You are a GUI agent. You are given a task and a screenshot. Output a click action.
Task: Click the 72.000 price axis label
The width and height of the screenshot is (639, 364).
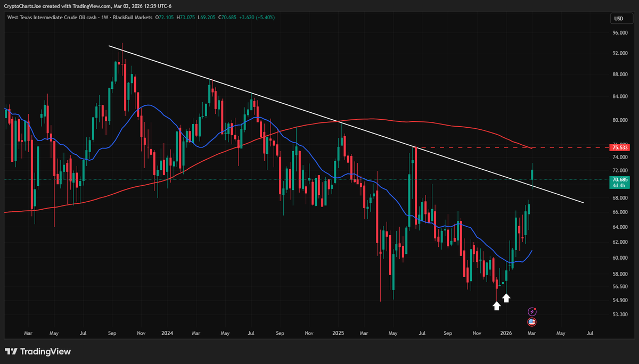click(x=620, y=171)
